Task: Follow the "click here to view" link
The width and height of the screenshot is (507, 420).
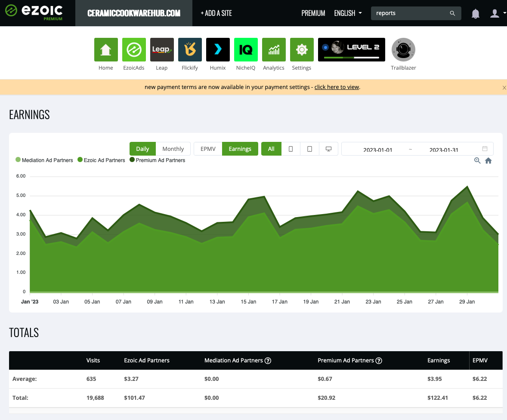Action: click(x=337, y=87)
